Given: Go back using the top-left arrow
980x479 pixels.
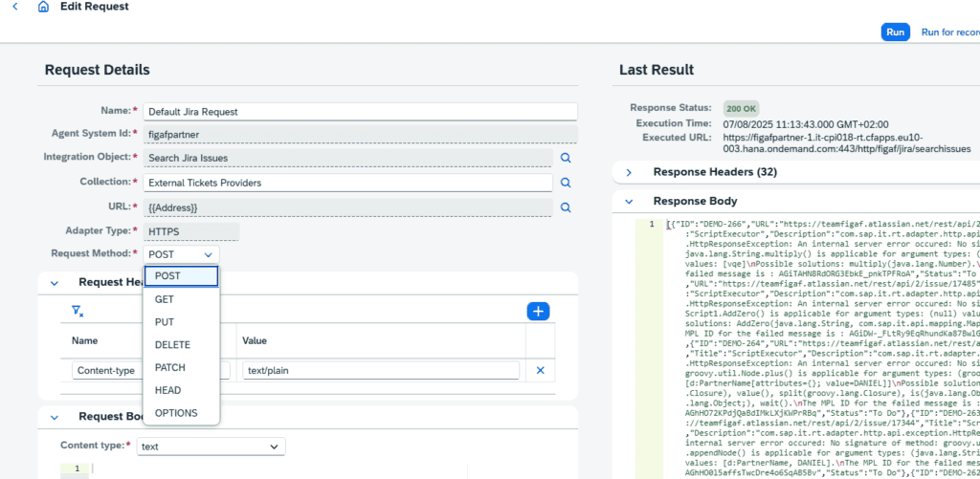Looking at the screenshot, I should (x=15, y=7).
